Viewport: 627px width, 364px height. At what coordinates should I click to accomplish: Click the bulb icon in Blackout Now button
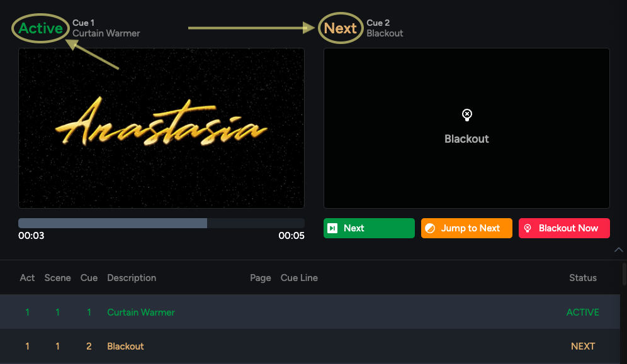coord(528,228)
